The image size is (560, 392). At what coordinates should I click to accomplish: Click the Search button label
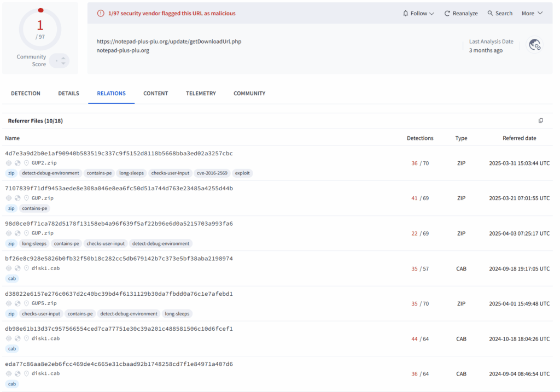point(504,13)
